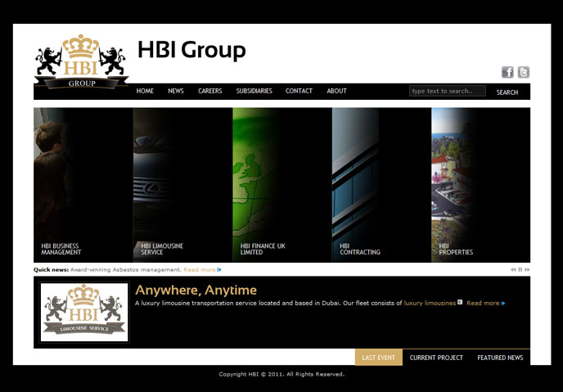Screen dimensions: 563x392
Task: Open the CAREERS page
Action: point(210,91)
